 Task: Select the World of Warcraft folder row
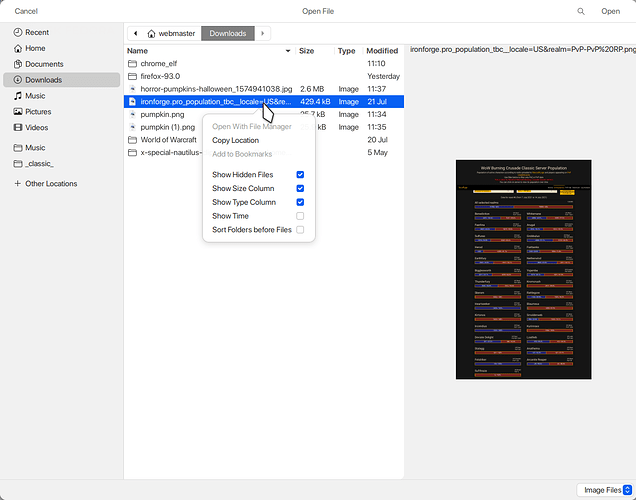[264, 140]
